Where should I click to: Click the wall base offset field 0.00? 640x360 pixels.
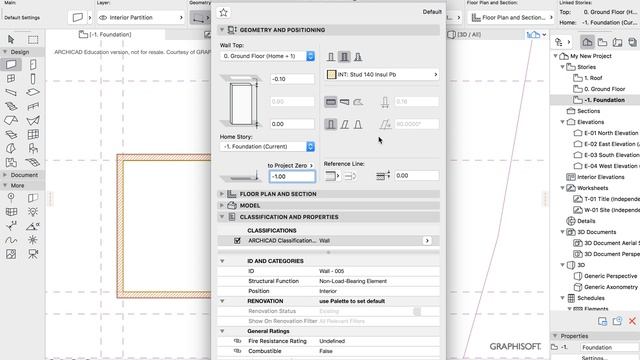[292, 124]
